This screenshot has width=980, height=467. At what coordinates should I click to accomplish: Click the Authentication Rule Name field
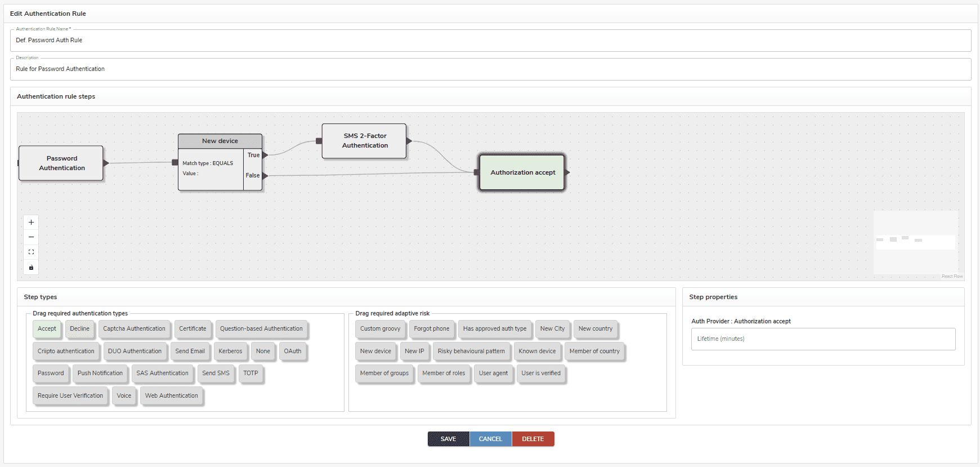pos(490,41)
